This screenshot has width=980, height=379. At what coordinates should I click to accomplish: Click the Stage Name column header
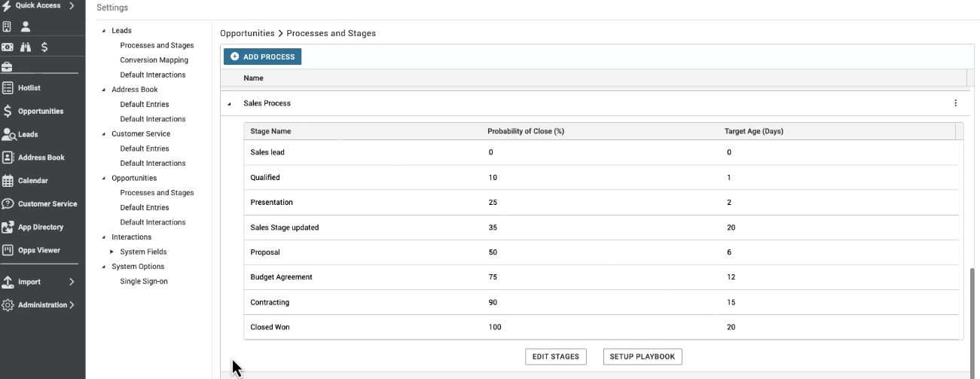point(270,131)
